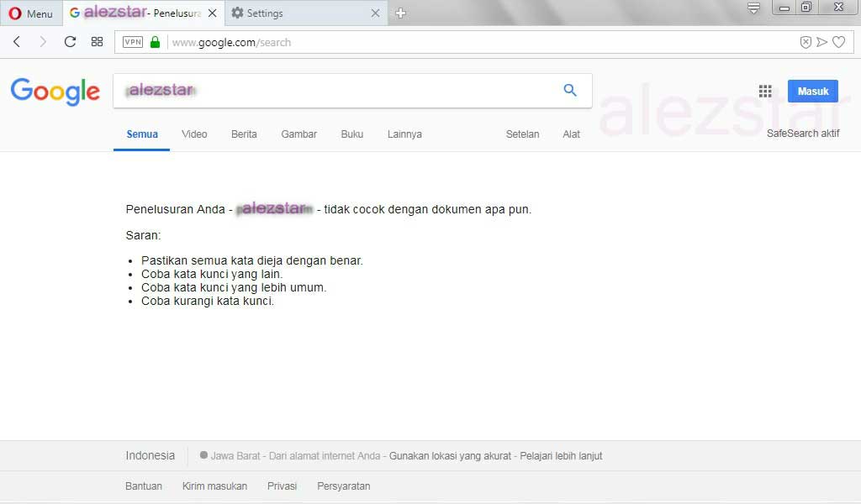Viewport: 861px width, 504px height.
Task: Click 'Coba kata kunci yang lain.' text
Action: pos(212,274)
